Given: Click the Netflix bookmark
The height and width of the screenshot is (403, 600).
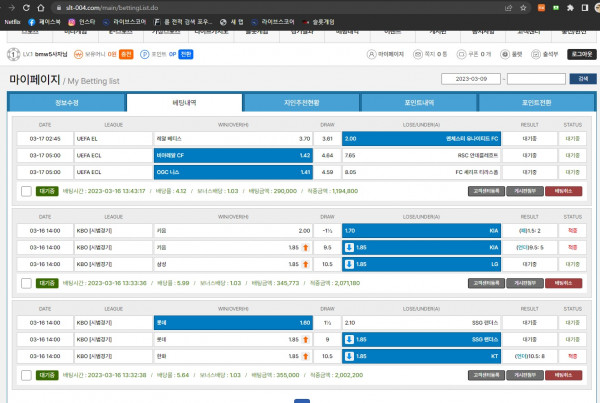Looking at the screenshot, I should coord(11,20).
